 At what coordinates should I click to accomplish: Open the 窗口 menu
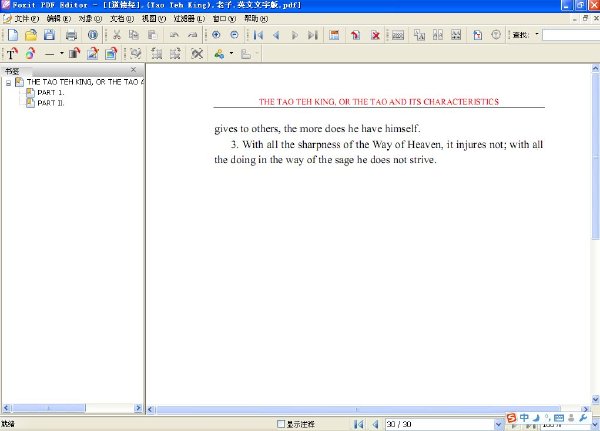[224, 18]
